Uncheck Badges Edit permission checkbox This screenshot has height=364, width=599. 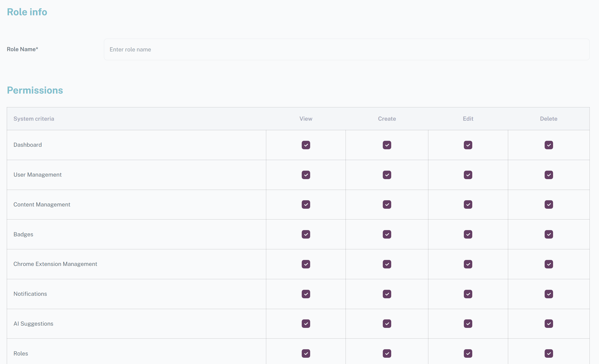click(468, 234)
